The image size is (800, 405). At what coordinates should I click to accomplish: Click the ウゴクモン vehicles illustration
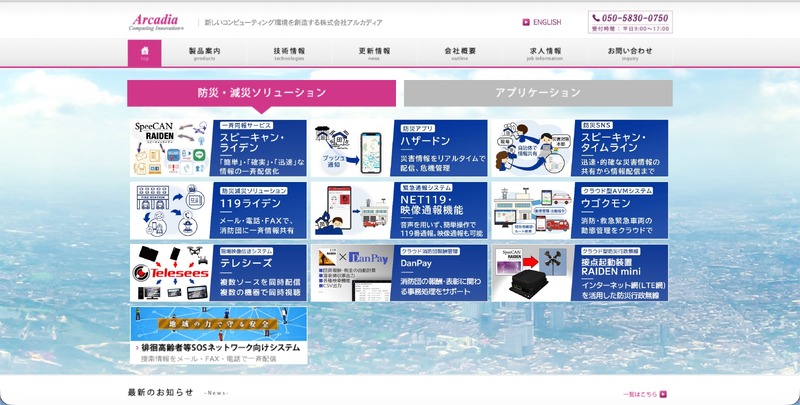(532, 210)
